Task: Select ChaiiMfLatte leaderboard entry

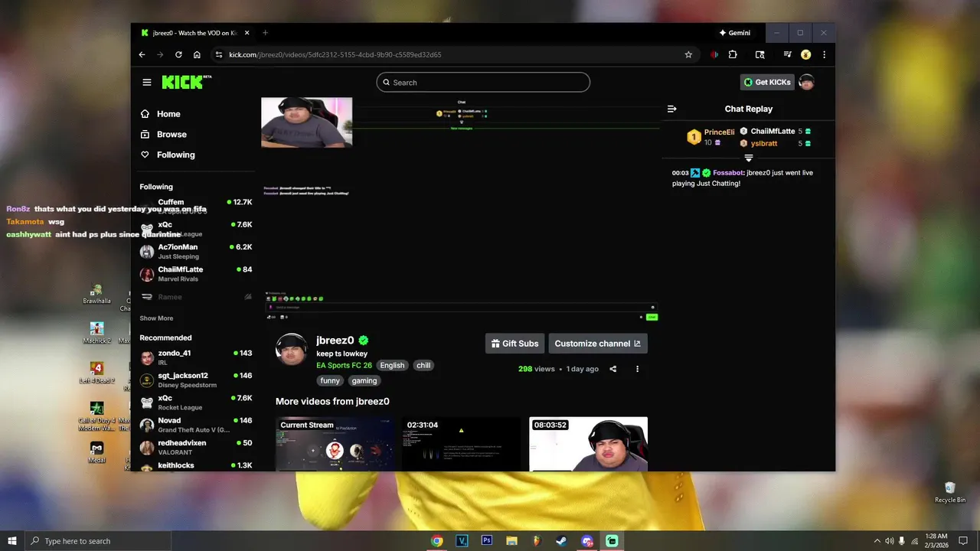Action: click(776, 132)
